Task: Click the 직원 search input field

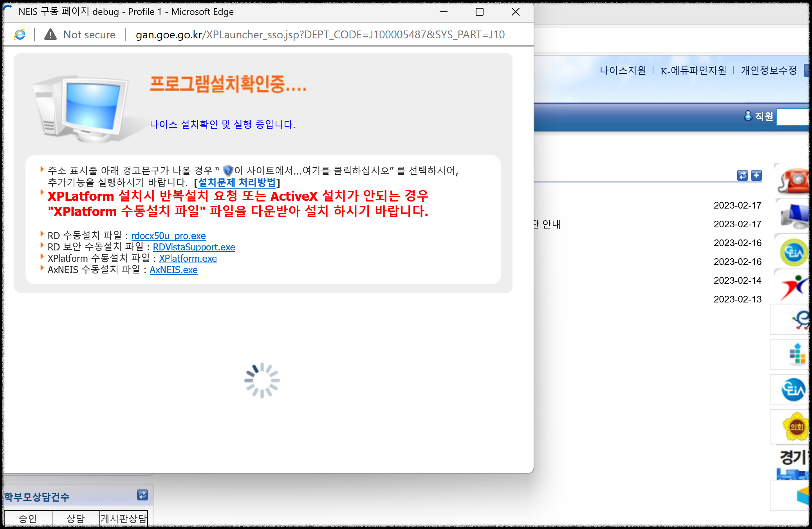Action: point(793,117)
